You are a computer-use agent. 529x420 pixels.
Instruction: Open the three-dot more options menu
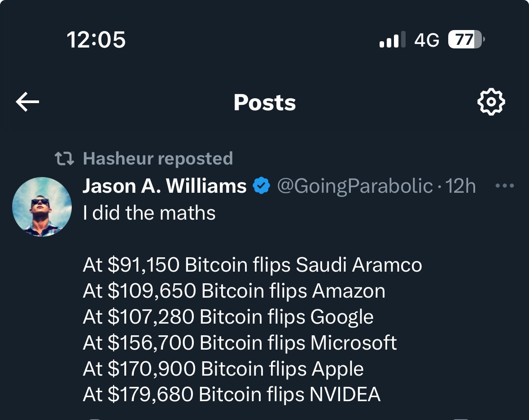coord(504,186)
